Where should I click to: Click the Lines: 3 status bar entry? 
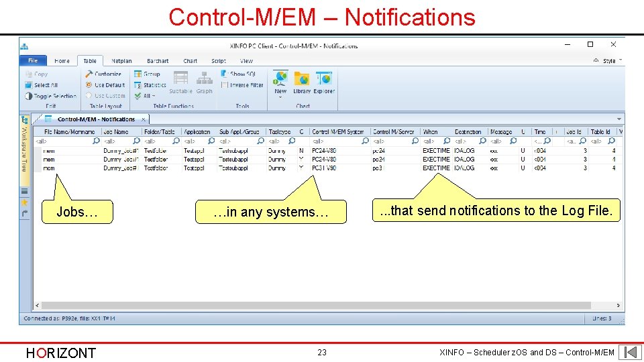pos(602,318)
